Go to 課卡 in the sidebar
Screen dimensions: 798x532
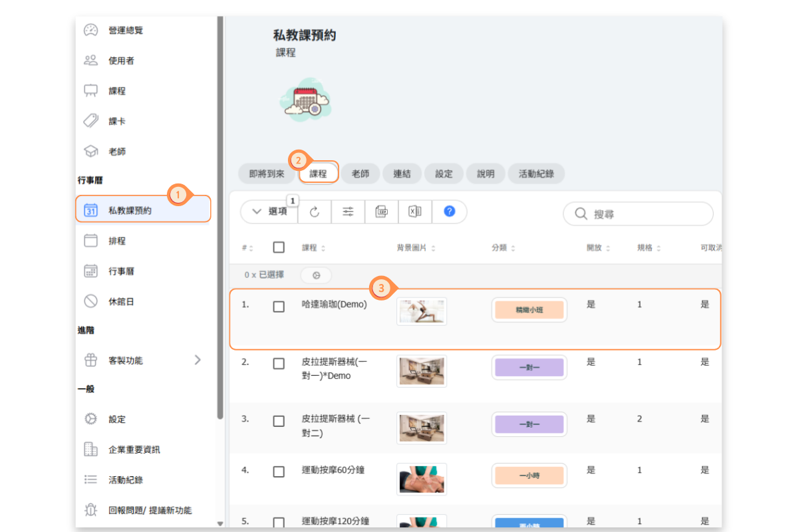pyautogui.click(x=117, y=121)
